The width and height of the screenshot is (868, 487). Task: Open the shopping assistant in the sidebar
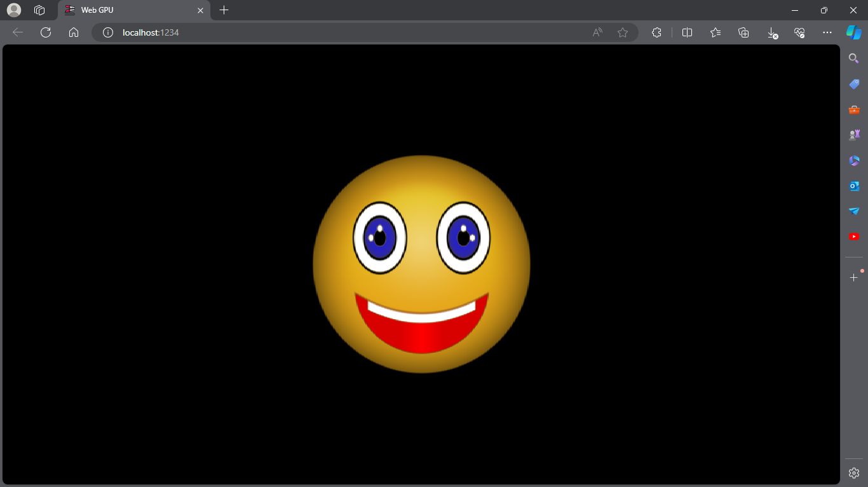click(x=853, y=83)
